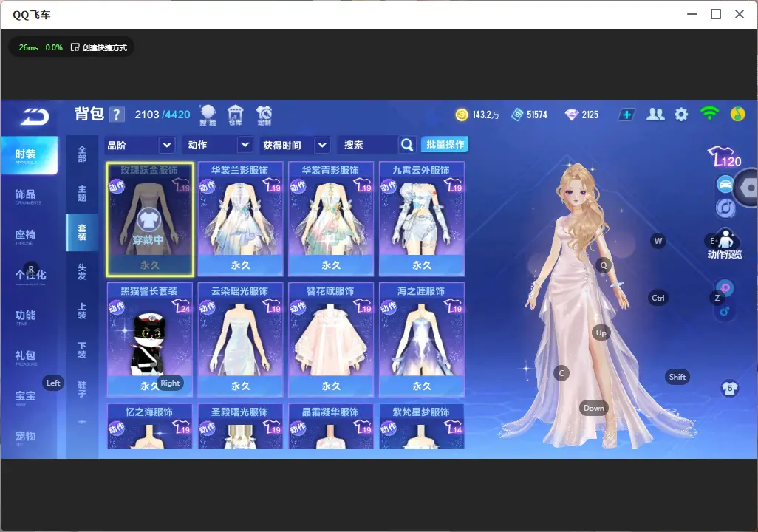Viewport: 758px width, 532px height.
Task: Click the 2103/4420 backpack capacity counter
Action: [x=163, y=115]
